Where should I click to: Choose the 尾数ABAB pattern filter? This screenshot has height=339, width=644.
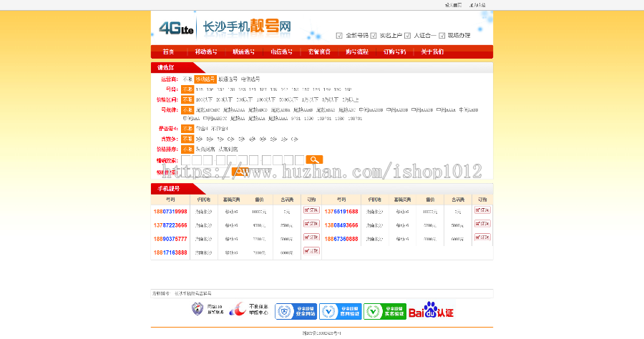(x=326, y=110)
